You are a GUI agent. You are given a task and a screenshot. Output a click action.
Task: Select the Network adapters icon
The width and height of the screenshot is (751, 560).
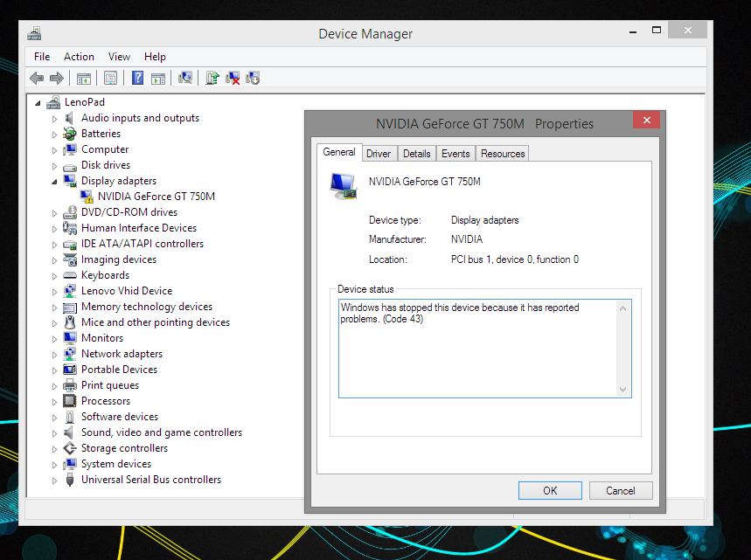pyautogui.click(x=70, y=354)
